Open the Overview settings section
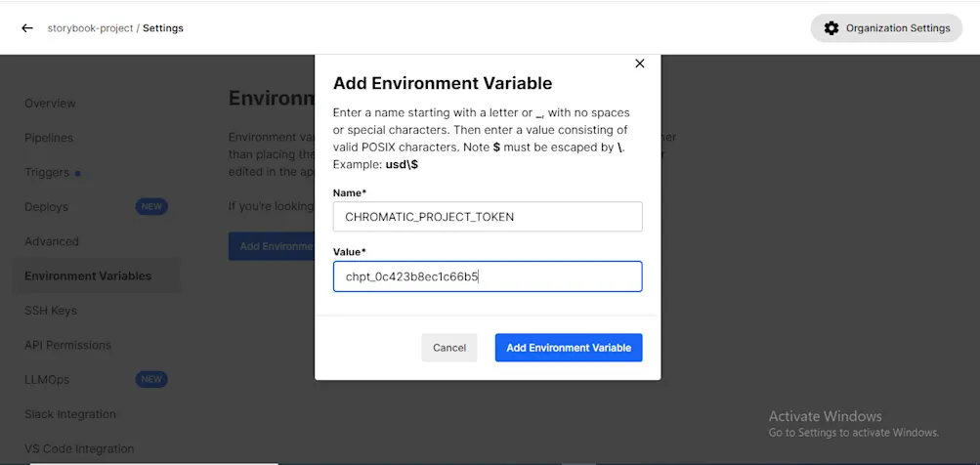Image resolution: width=980 pixels, height=465 pixels. pyautogui.click(x=50, y=104)
